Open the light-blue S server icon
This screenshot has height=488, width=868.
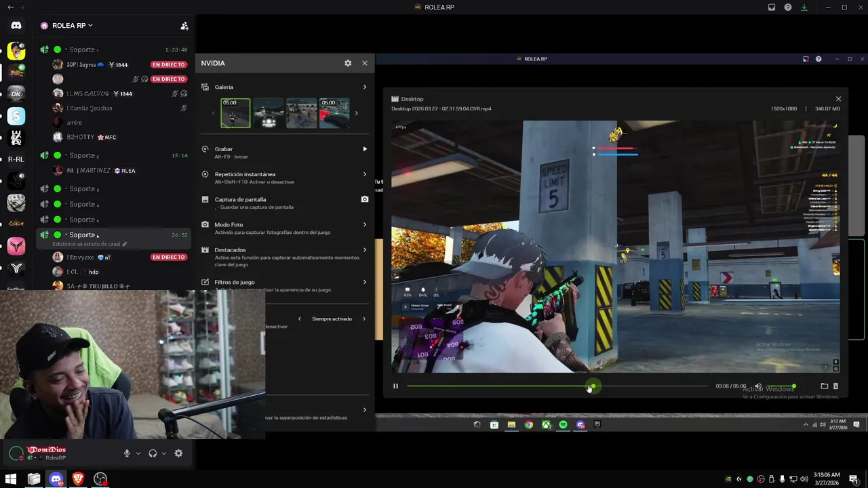[16, 116]
